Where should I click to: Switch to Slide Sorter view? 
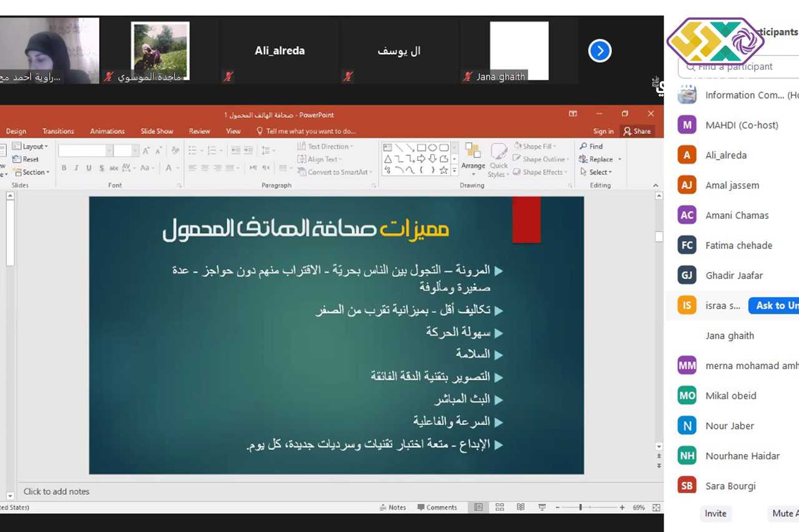[499, 508]
